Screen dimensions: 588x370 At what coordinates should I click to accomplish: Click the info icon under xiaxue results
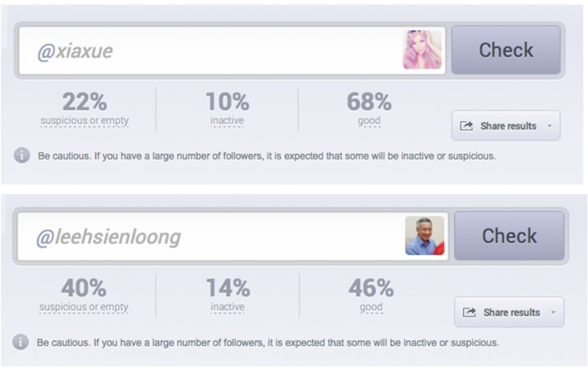[21, 155]
